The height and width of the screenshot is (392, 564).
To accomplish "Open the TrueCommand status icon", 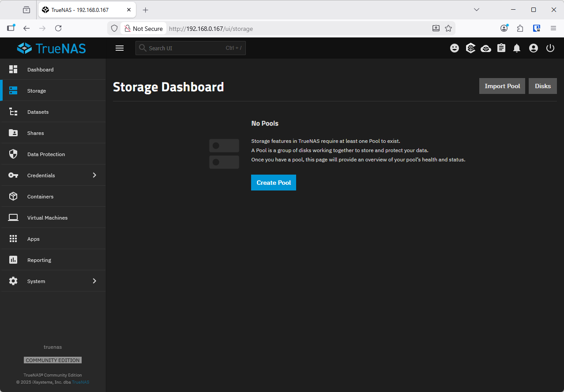I will [470, 48].
